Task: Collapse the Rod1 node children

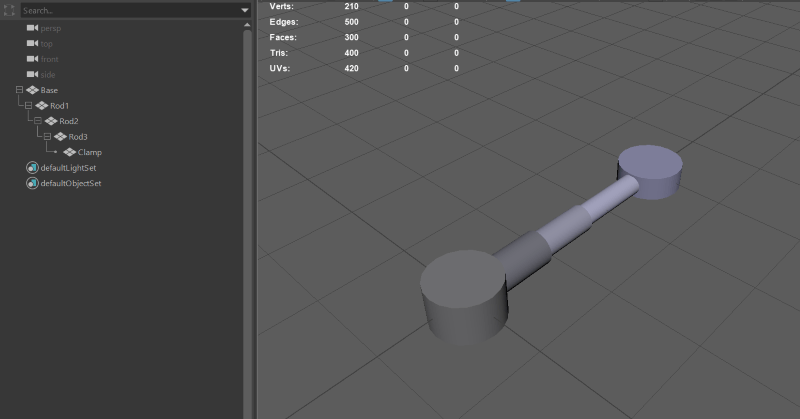Action: coord(28,106)
